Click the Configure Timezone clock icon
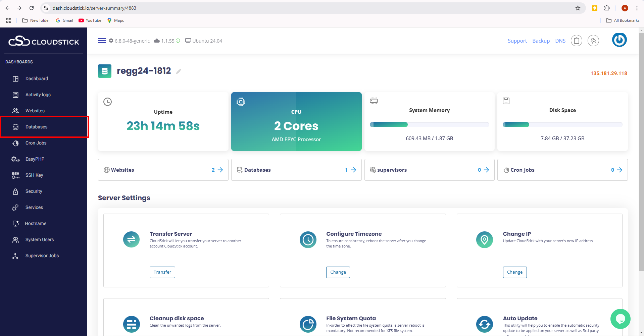The height and width of the screenshot is (336, 644). coord(308,239)
